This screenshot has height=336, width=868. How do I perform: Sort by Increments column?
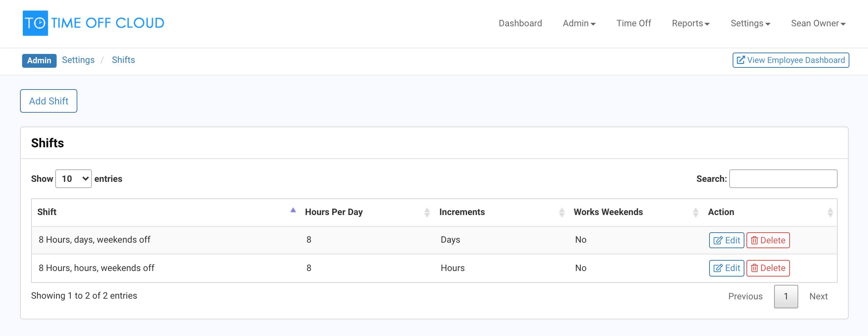pos(501,212)
